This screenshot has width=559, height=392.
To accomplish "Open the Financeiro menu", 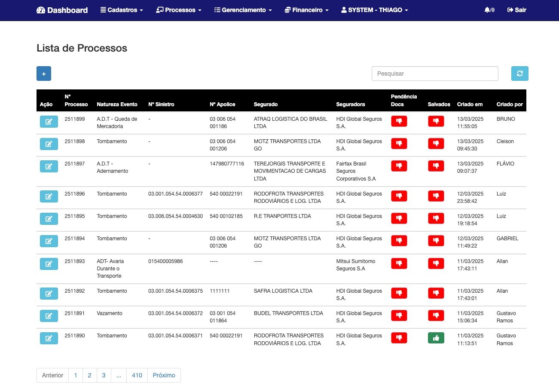I will tap(307, 10).
